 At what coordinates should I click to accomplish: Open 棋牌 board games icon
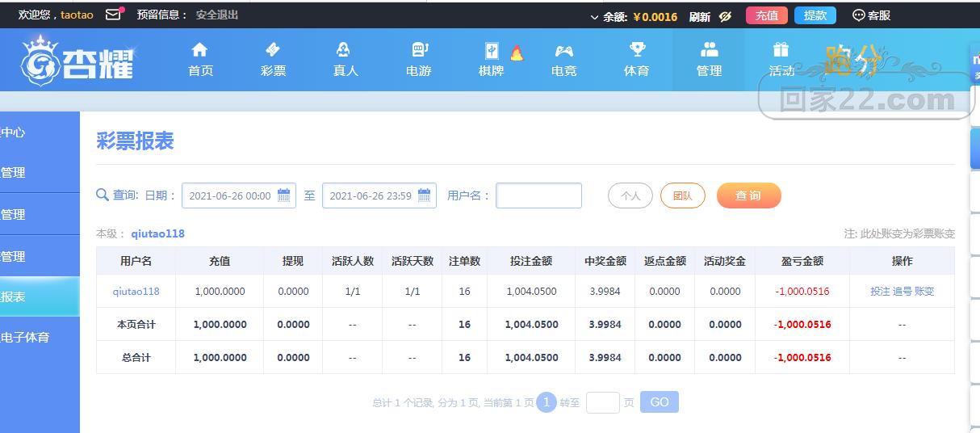click(492, 50)
